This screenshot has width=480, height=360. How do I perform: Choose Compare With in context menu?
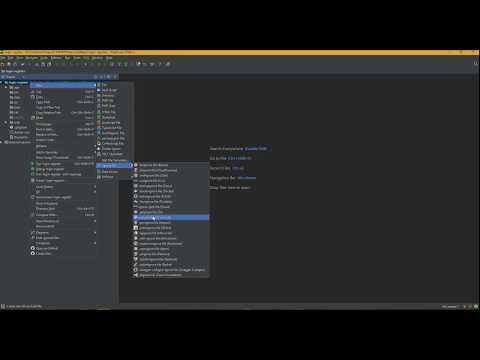click(x=63, y=215)
